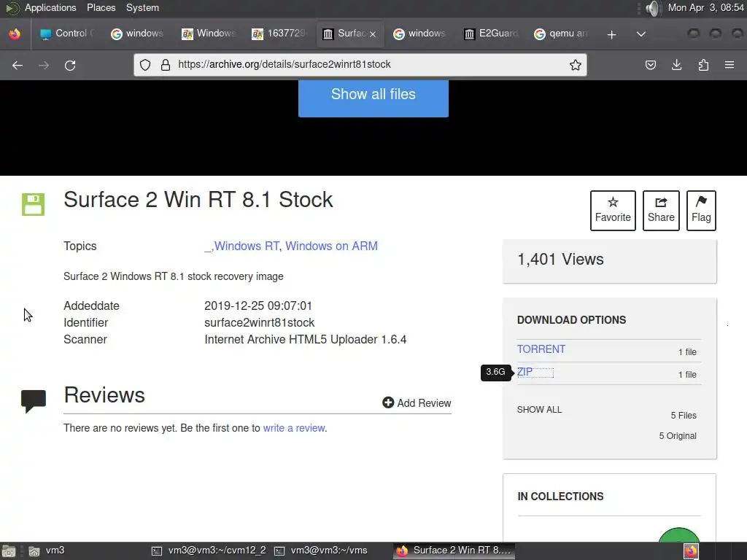
Task: Switch to vm3@vm3:~/cvm12_2 terminal taskbar item
Action: (209, 551)
